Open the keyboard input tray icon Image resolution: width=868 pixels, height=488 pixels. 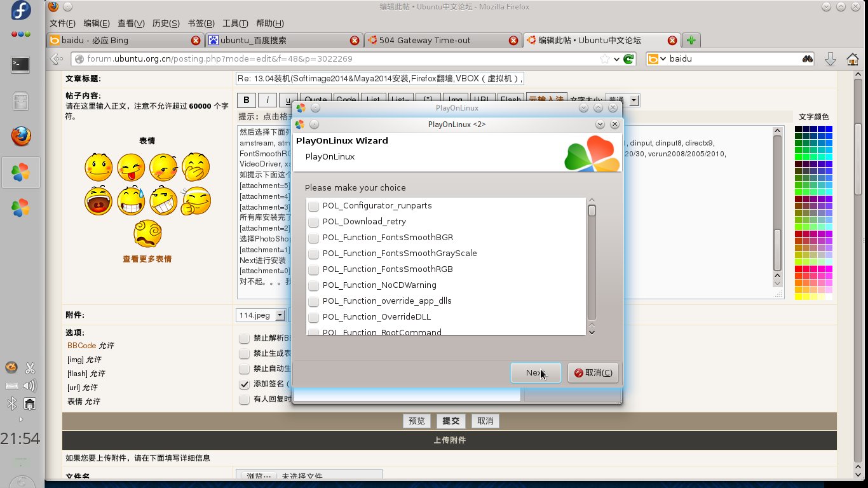click(12, 386)
